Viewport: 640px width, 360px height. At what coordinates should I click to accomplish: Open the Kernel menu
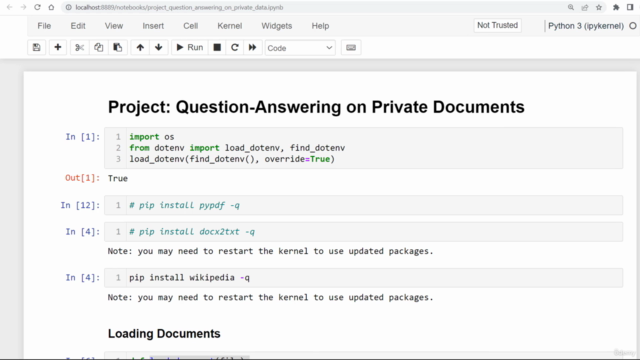point(230,26)
